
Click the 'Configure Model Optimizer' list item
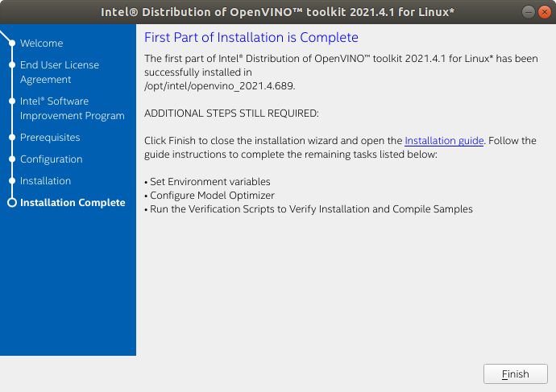click(212, 196)
